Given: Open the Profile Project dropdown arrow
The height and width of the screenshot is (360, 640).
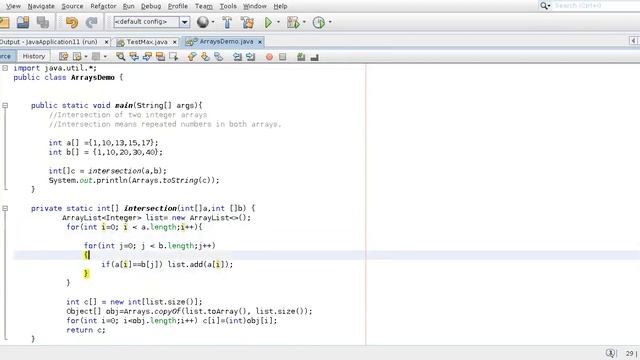Looking at the screenshot, I should (x=330, y=22).
